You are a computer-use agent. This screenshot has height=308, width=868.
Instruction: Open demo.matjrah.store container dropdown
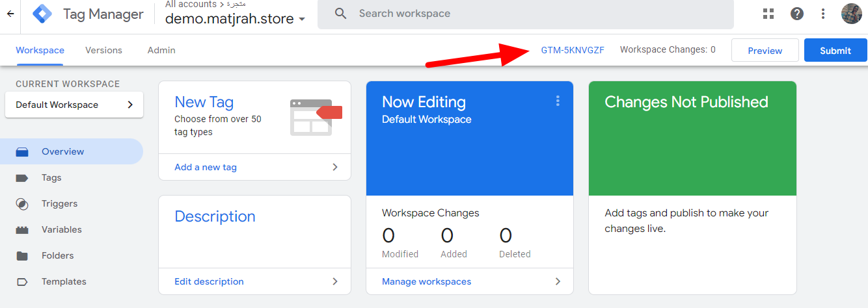(x=235, y=19)
